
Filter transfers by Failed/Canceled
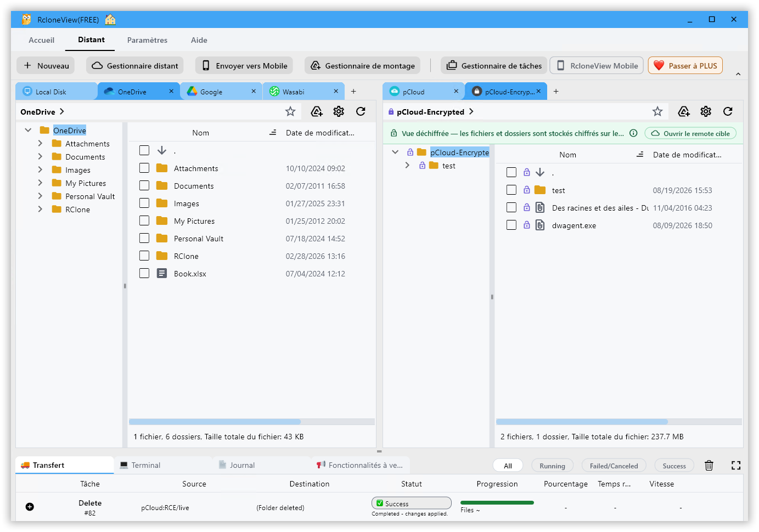pyautogui.click(x=614, y=466)
